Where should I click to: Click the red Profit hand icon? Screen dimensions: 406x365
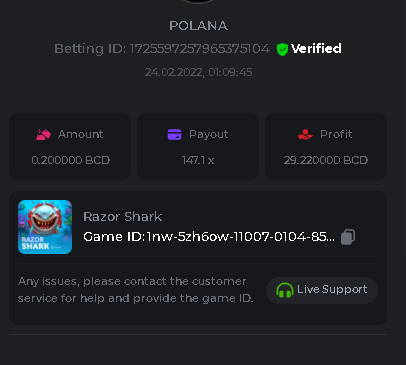click(x=305, y=134)
